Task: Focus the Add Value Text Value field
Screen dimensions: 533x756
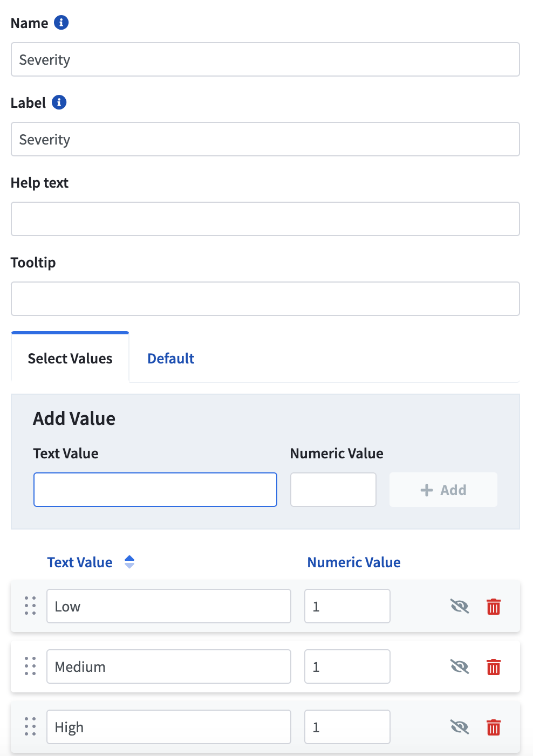Action: click(155, 490)
